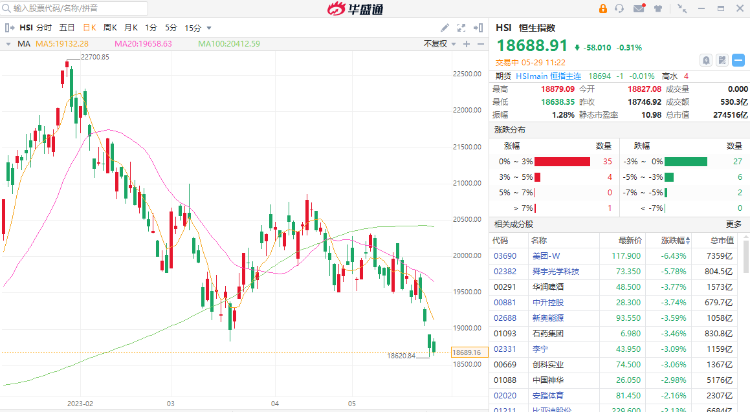This screenshot has width=750, height=412.
Task: Switch to 分时 chart view
Action: click(44, 28)
